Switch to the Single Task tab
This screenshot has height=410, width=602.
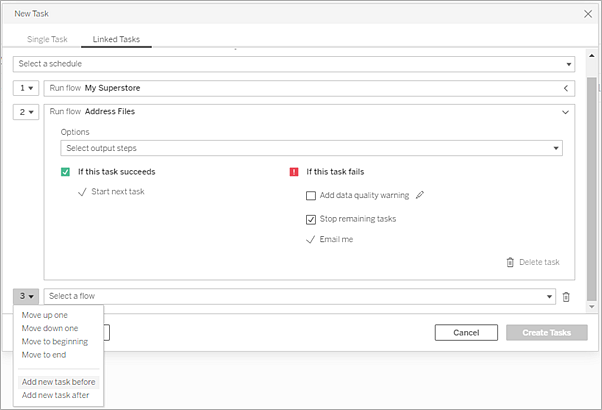(x=47, y=39)
